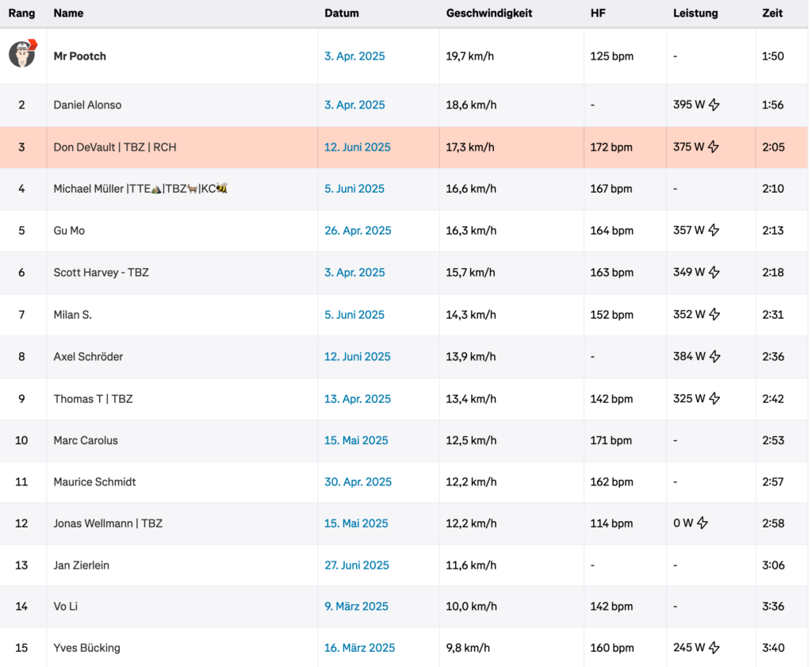Select athlete name Thomas T | TBZ
812x667 pixels.
pos(94,399)
